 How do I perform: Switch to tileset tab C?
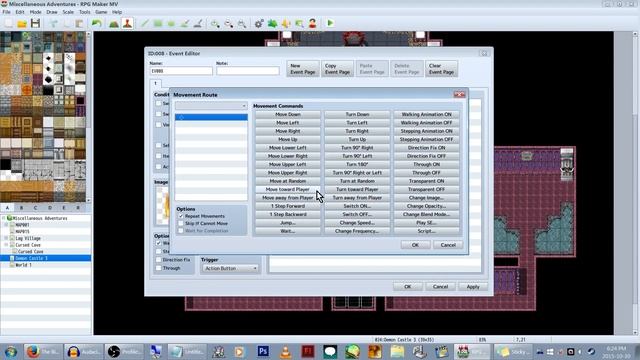35,208
